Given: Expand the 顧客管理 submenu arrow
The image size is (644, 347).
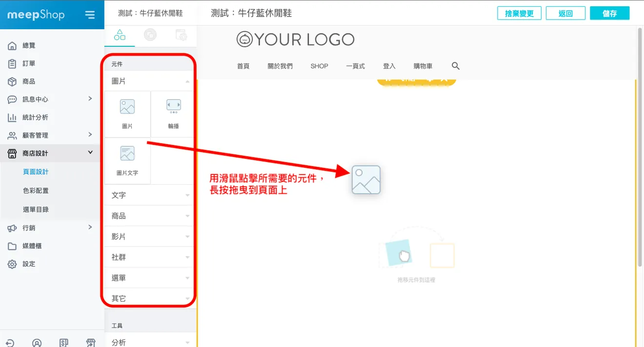Looking at the screenshot, I should click(x=90, y=134).
